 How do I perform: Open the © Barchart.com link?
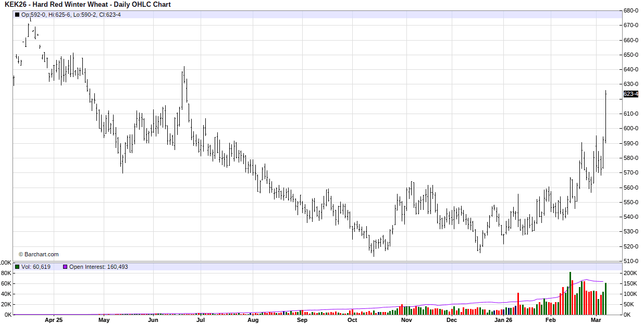pos(39,254)
